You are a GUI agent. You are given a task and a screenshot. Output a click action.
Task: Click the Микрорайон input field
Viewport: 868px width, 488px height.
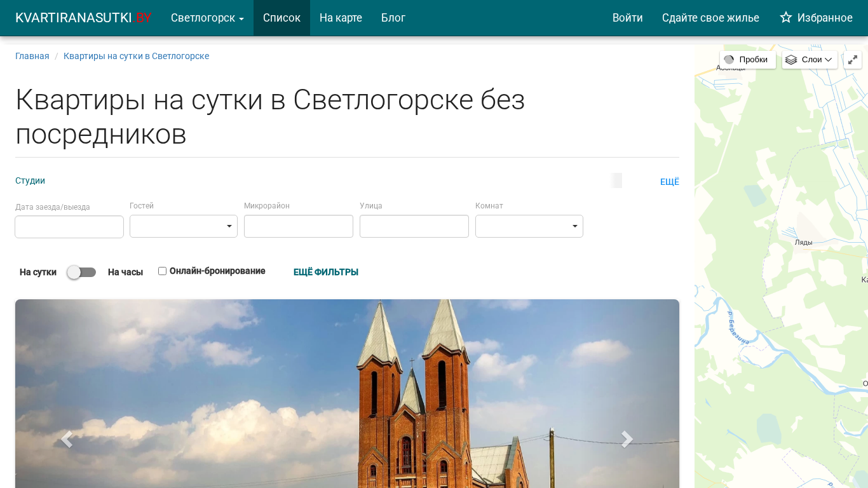[299, 226]
